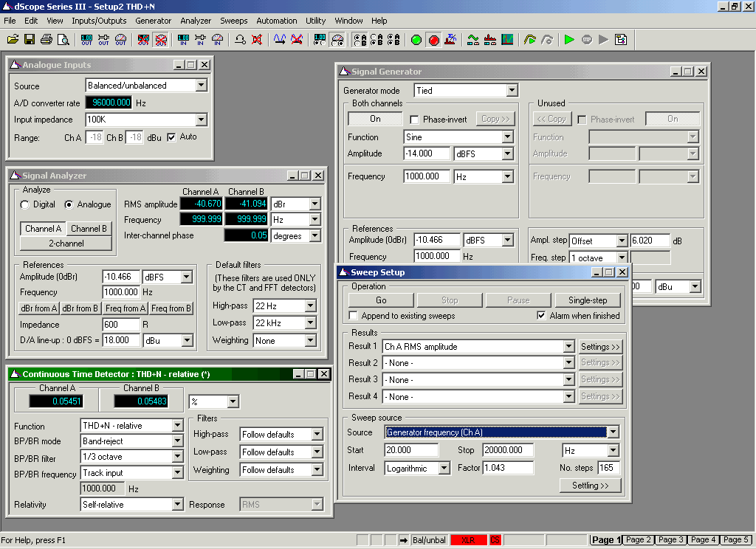Click the 'dBr from A' button
Viewport: 756px width, 549px height.
pyautogui.click(x=39, y=308)
